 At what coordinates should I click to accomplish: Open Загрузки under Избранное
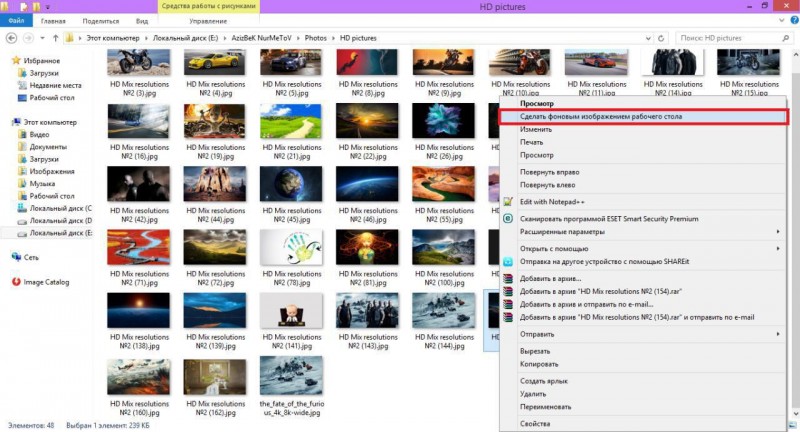(x=44, y=73)
